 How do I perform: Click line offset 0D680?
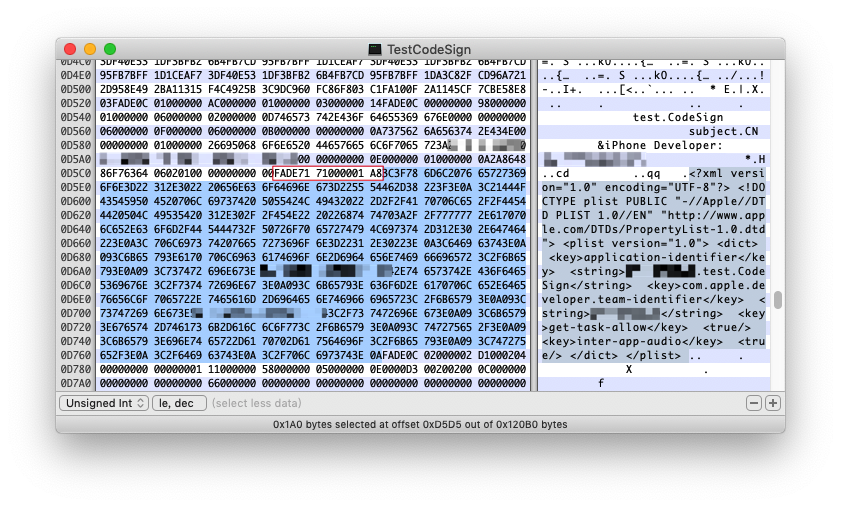[76, 257]
